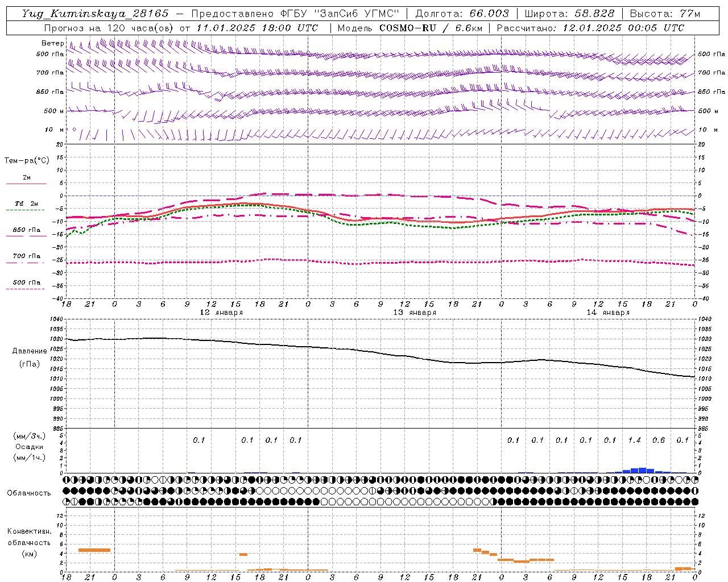
Task: Click the '(мм/3ч.)' unit label
Action: 29,436
